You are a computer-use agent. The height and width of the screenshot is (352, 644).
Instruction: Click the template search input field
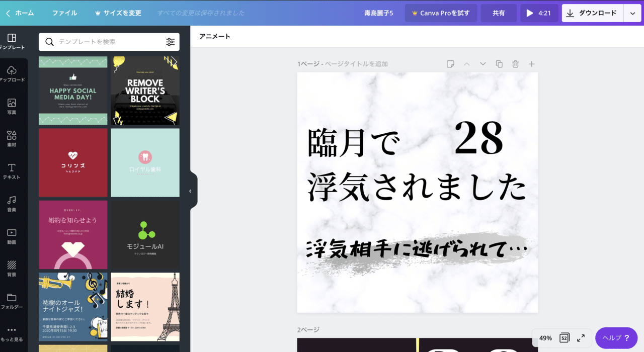click(109, 42)
